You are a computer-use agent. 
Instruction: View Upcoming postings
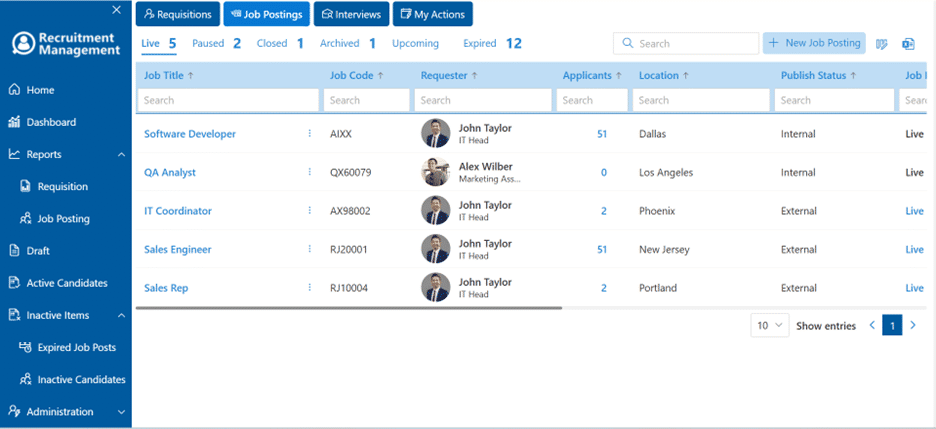[x=415, y=44]
